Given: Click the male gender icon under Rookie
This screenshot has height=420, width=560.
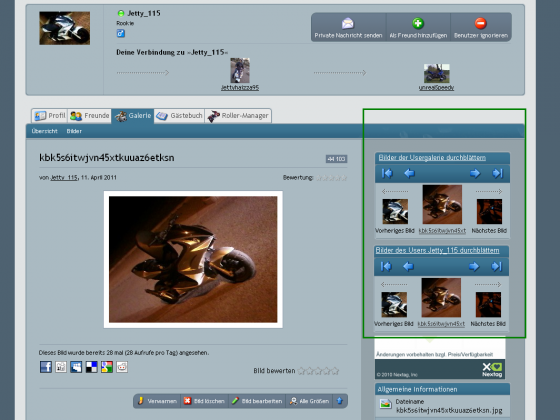Looking at the screenshot, I should click(x=121, y=34).
